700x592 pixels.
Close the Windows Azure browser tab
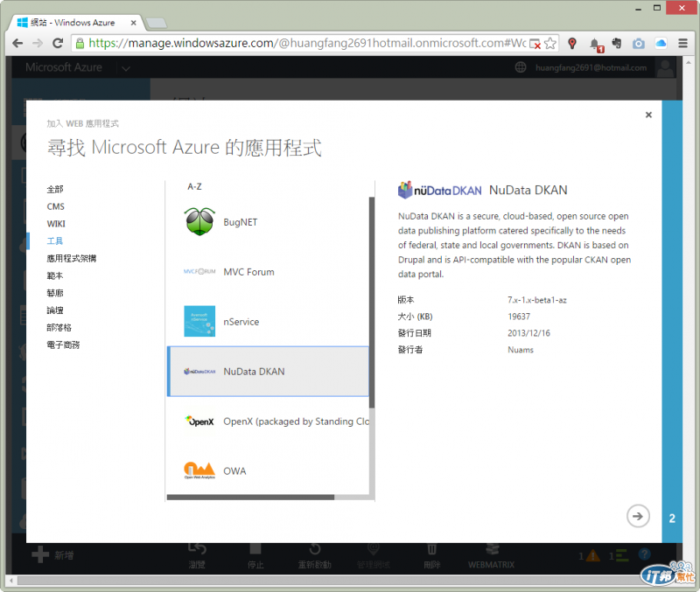tap(133, 23)
